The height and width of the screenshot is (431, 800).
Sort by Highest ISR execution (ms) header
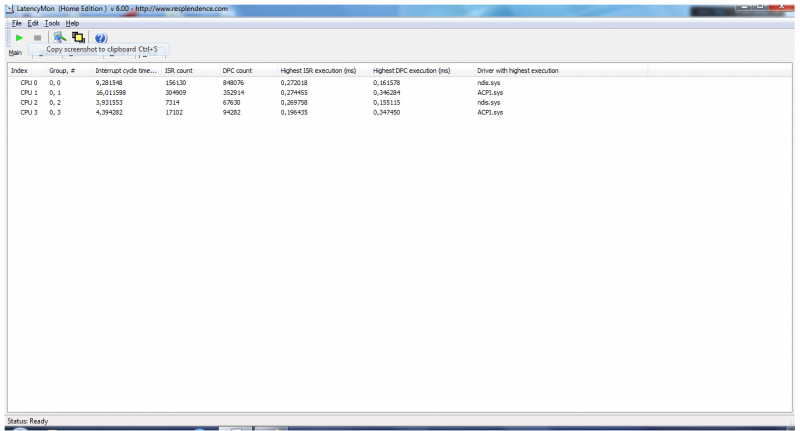point(318,71)
